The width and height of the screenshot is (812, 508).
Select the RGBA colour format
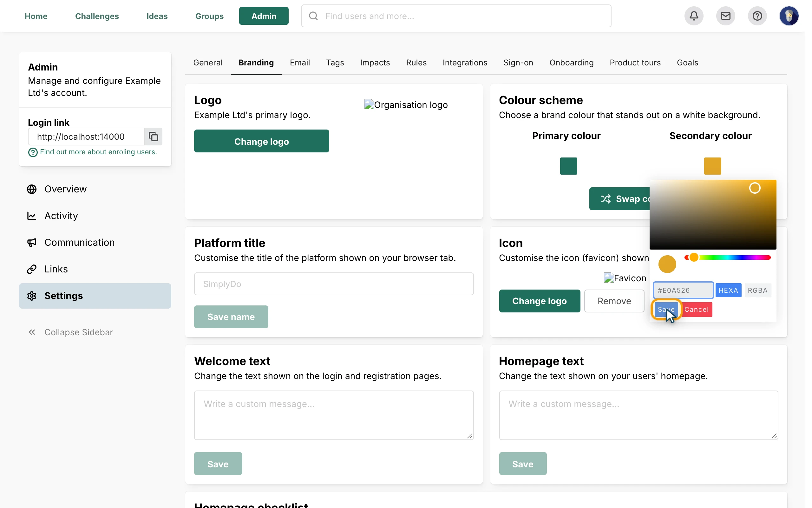(x=757, y=290)
